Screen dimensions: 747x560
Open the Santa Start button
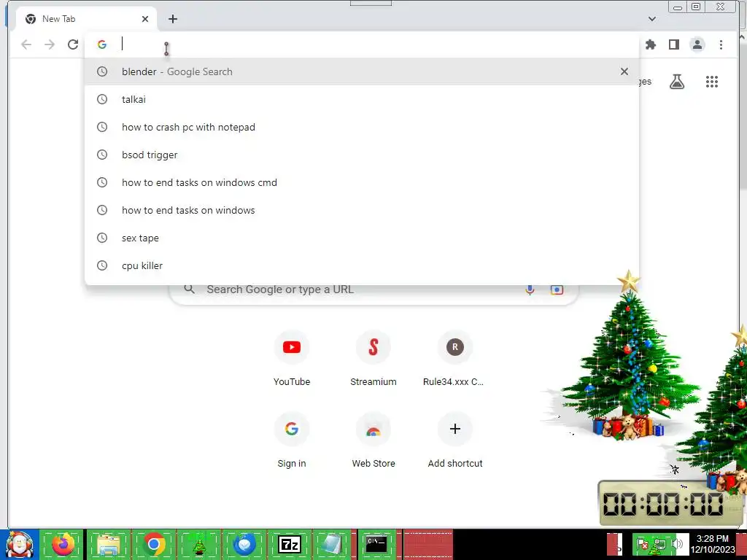(19, 544)
